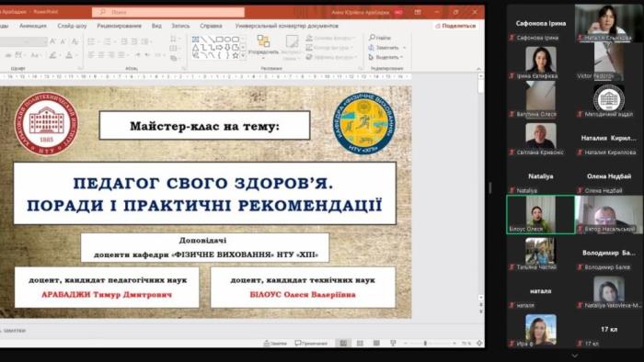This screenshot has height=362, width=644.
Task: Switch to Normal view in status bar
Action: point(343,343)
